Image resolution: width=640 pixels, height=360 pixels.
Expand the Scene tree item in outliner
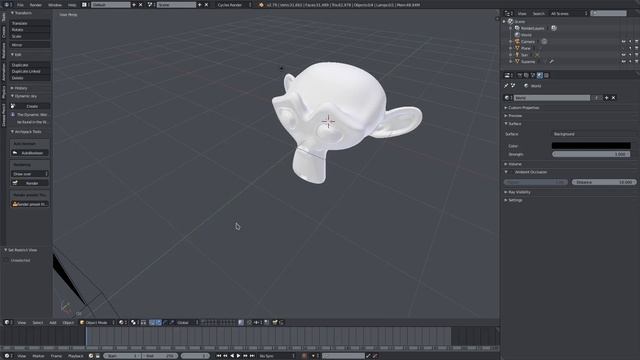tap(504, 22)
